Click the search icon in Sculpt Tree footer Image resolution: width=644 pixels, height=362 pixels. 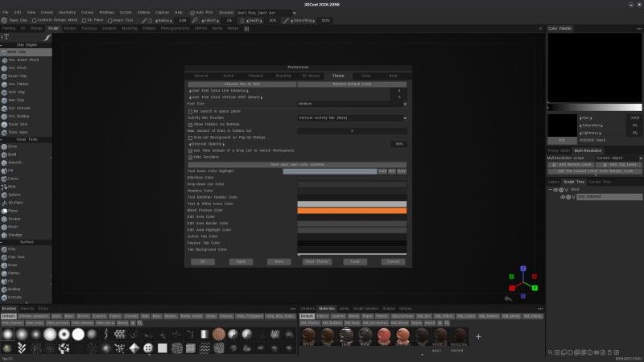coord(551,352)
